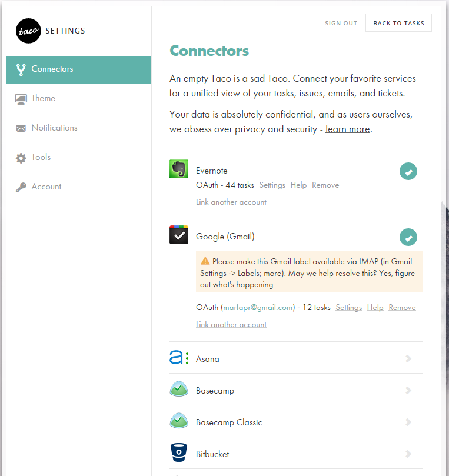Screen dimensions: 449x476
Task: Select the Asana connector name
Action: (207, 359)
